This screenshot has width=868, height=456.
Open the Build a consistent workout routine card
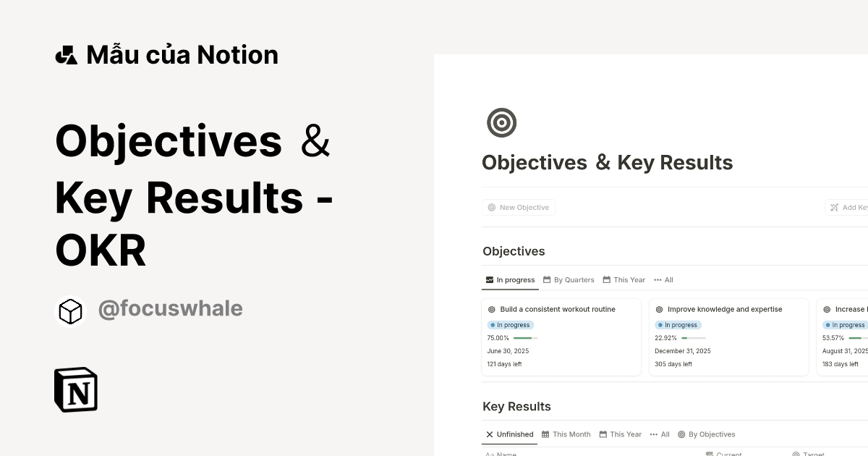point(558,309)
